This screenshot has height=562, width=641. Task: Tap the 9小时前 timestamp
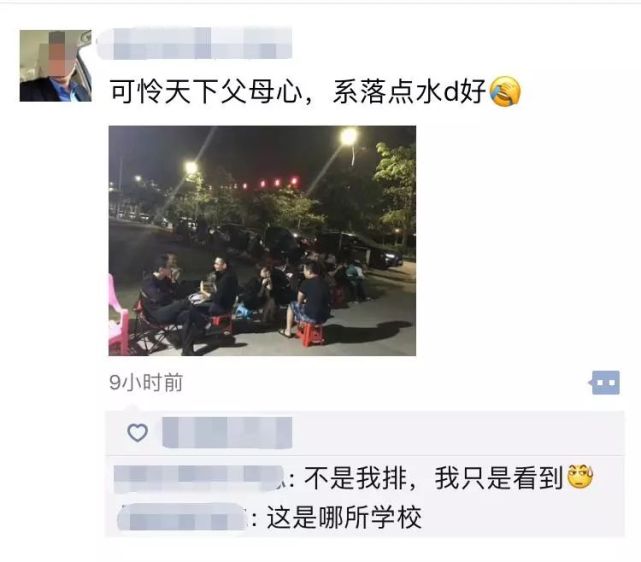coord(146,383)
